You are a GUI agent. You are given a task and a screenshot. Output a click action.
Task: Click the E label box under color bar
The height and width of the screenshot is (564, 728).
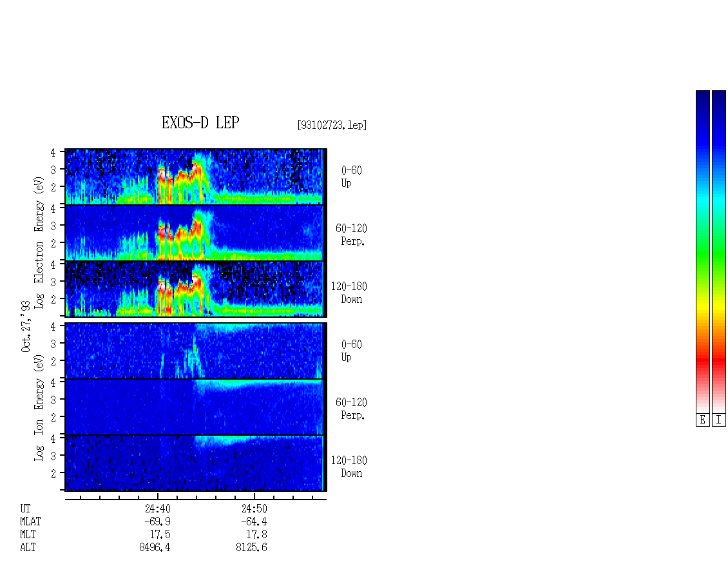702,420
